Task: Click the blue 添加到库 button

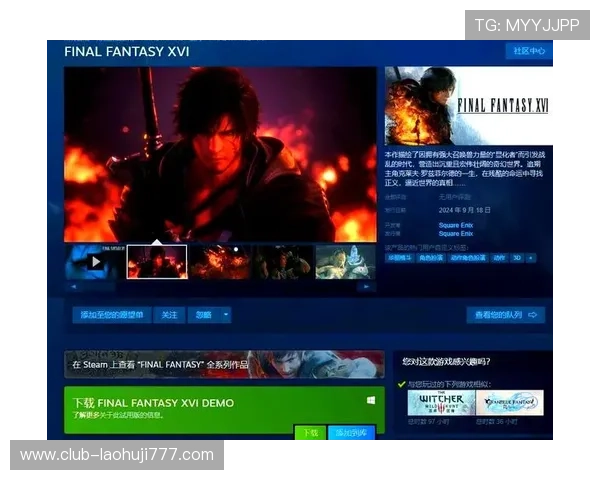Action: (x=353, y=432)
